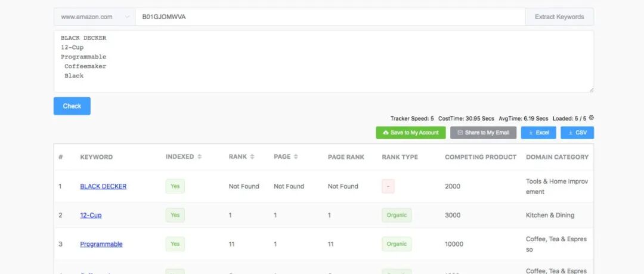This screenshot has width=644, height=274.
Task: Open the BLACK DECKER keyword link
Action: [x=103, y=186]
